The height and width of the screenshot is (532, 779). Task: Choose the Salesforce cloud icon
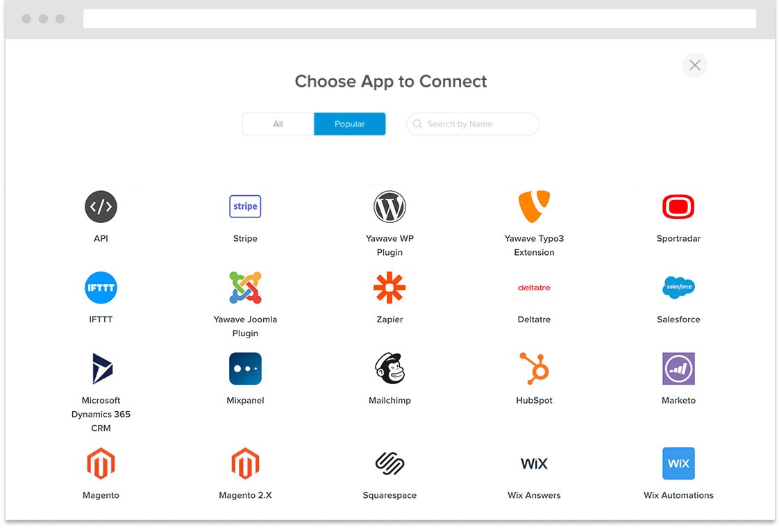tap(678, 288)
